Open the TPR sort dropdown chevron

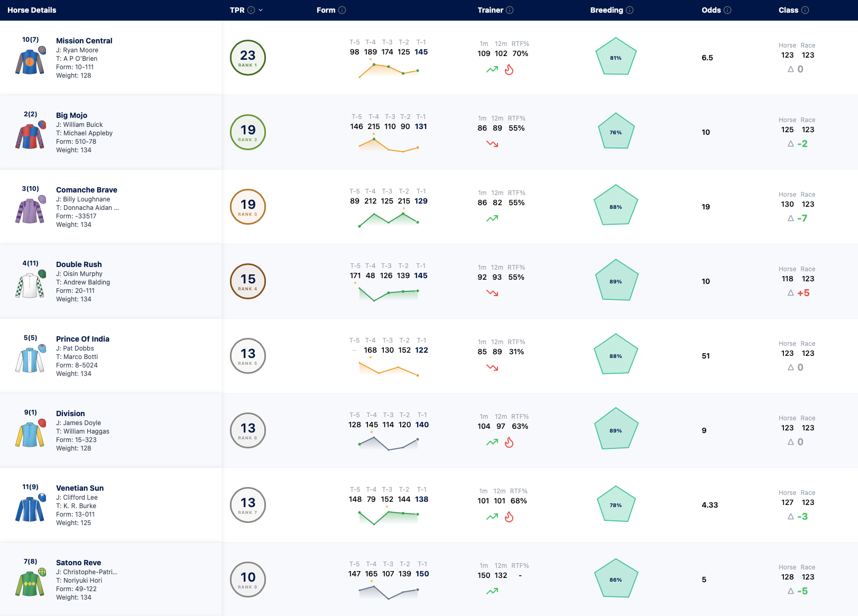tap(261, 10)
